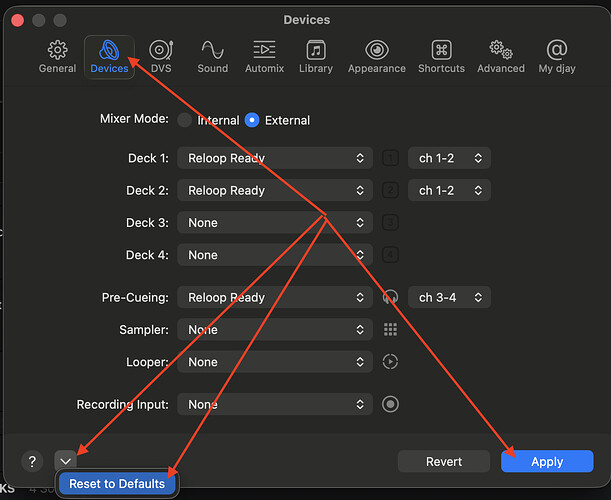Open the Shortcuts command-key tab
The height and width of the screenshot is (500, 611).
click(x=441, y=57)
